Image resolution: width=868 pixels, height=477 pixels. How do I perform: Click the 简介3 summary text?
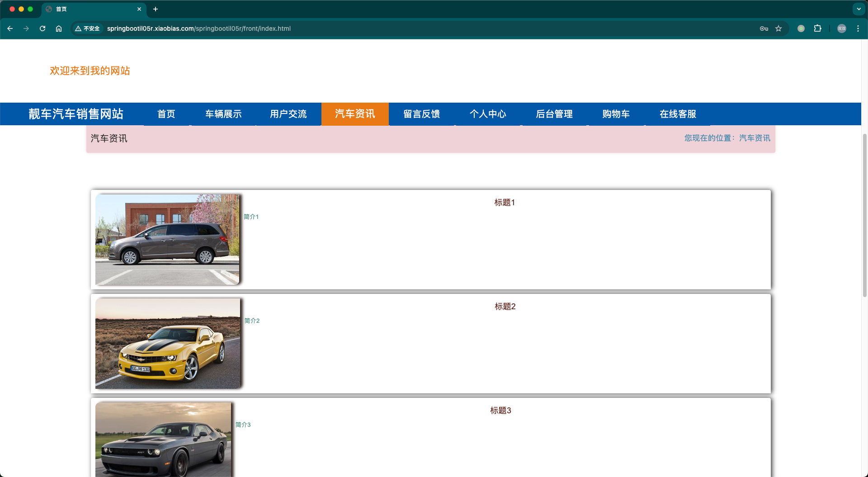(x=243, y=425)
